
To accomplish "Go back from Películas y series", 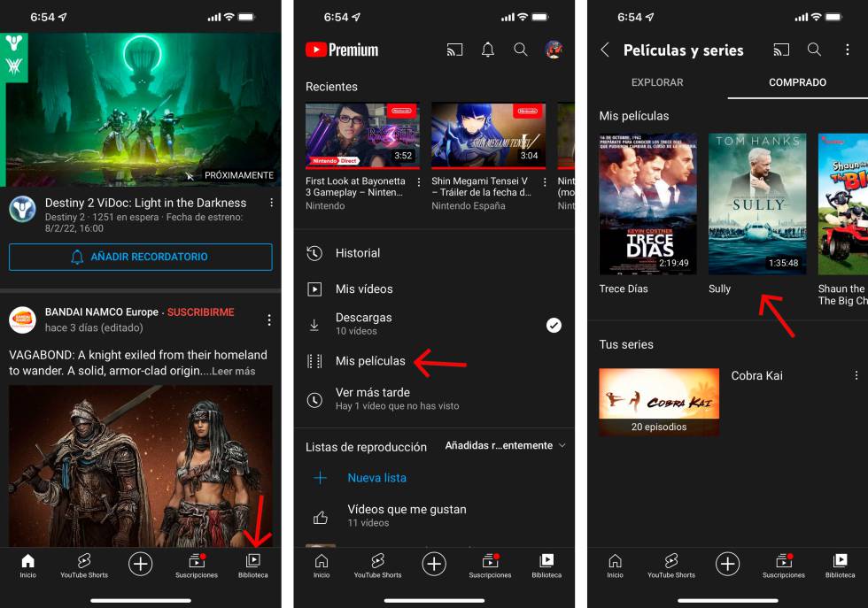I will pyautogui.click(x=604, y=50).
